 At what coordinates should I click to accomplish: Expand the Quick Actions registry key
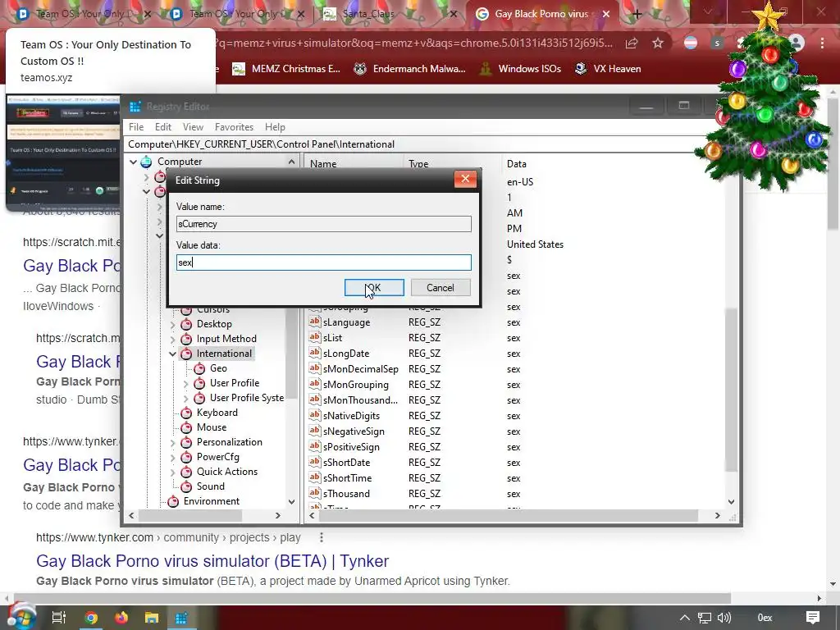tap(172, 472)
